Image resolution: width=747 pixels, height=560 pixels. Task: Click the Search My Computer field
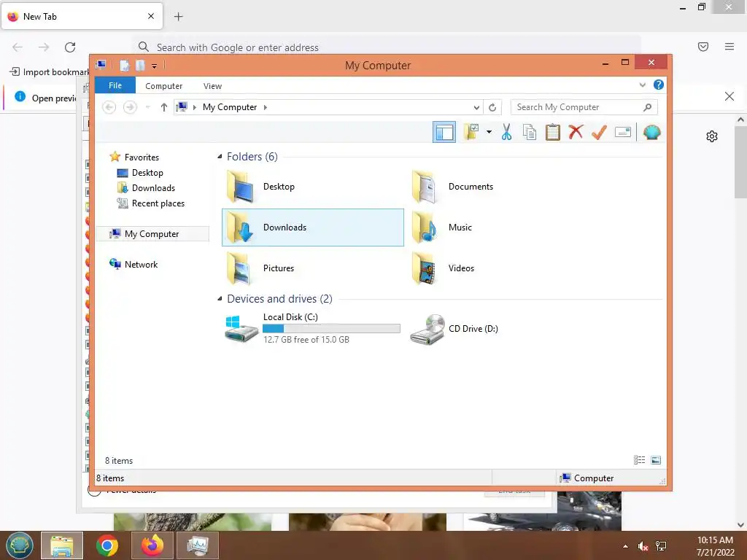(x=584, y=107)
